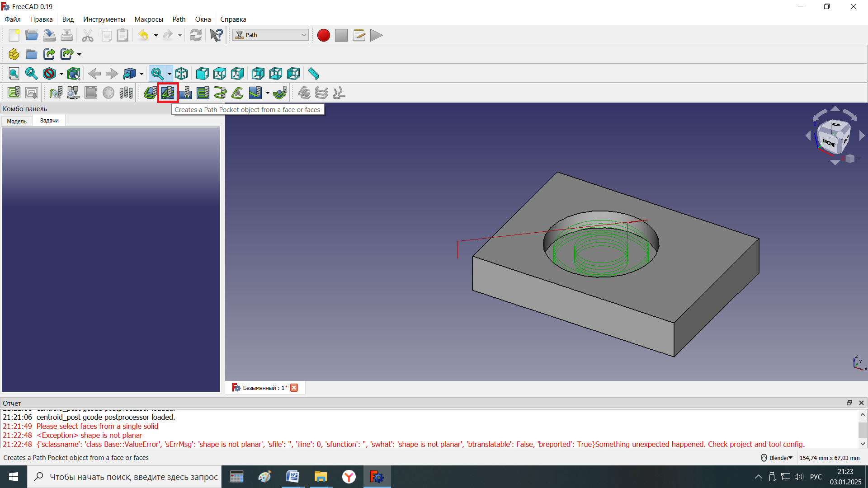Set rear view
This screenshot has width=868, height=488.
tap(258, 74)
